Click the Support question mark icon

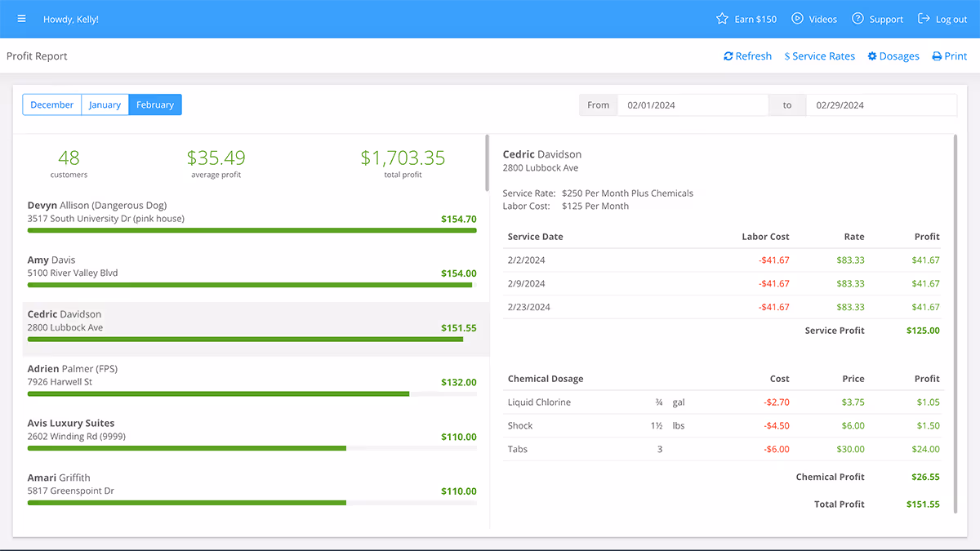click(x=857, y=19)
